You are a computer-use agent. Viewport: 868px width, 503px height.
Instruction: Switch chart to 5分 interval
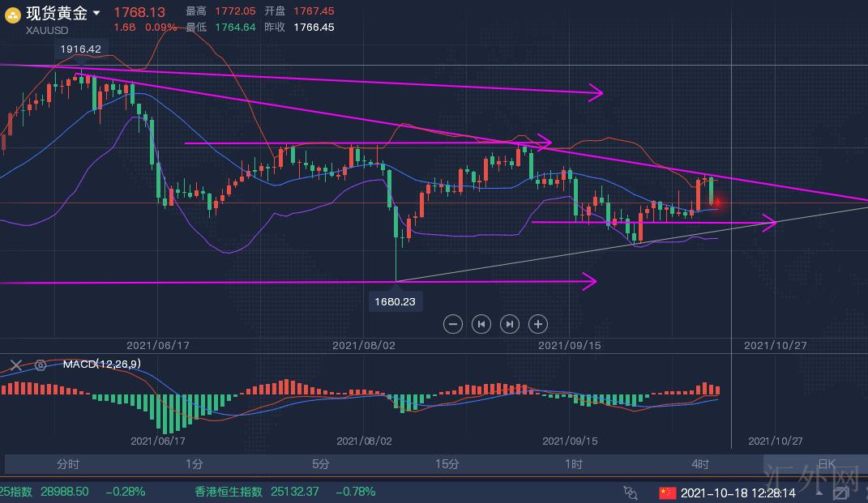[320, 464]
